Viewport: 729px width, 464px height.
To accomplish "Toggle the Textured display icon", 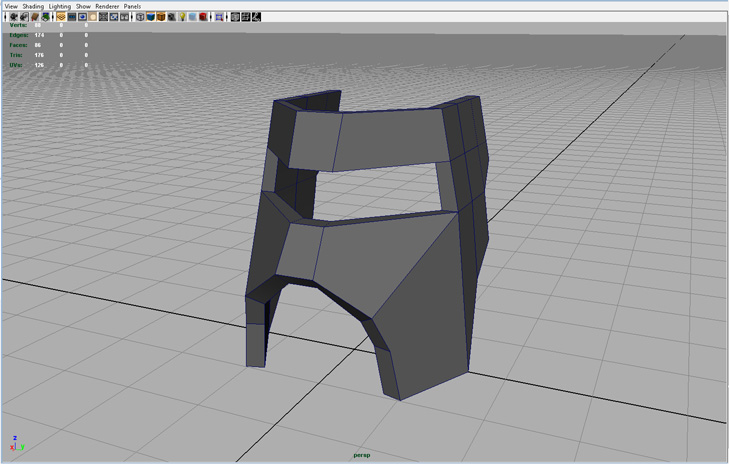I will click(172, 17).
